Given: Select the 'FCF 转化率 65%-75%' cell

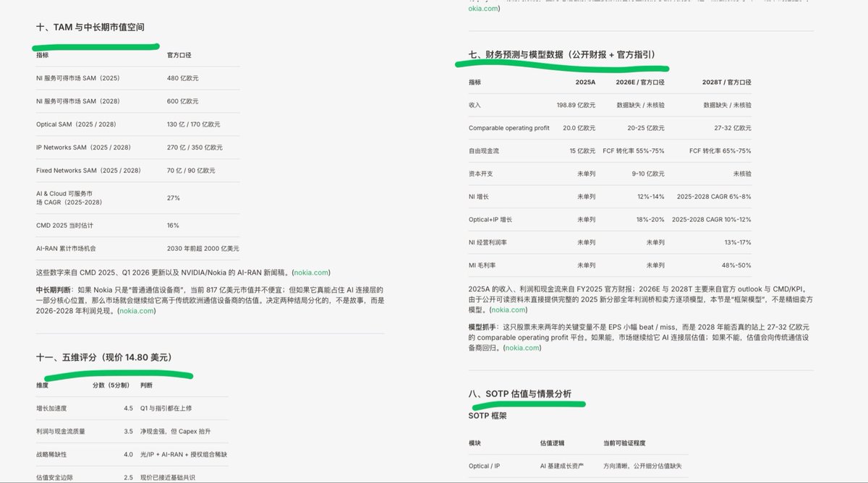Looking at the screenshot, I should [x=720, y=150].
